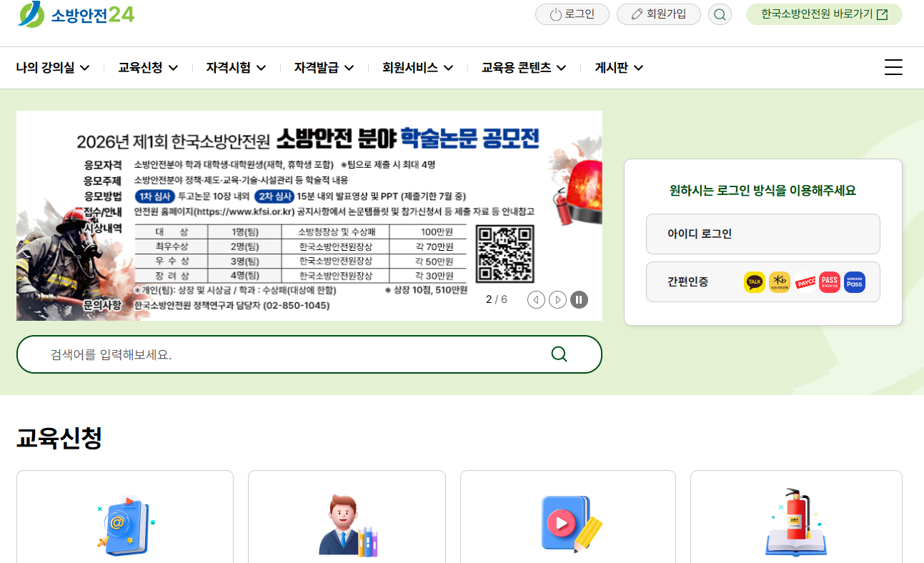The height and width of the screenshot is (563, 924).
Task: Open the notebook with @ symbol card
Action: click(x=125, y=517)
